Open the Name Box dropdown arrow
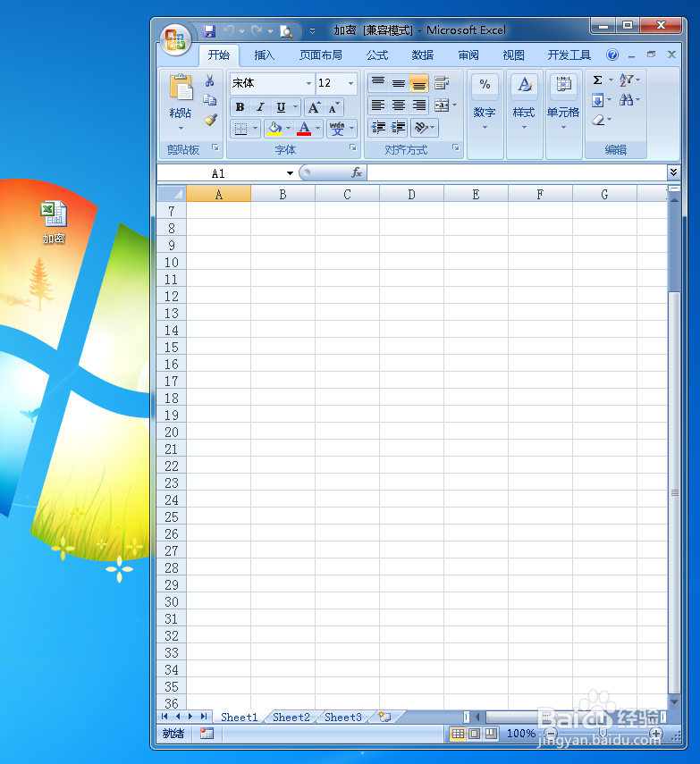The image size is (700, 764). tap(290, 173)
